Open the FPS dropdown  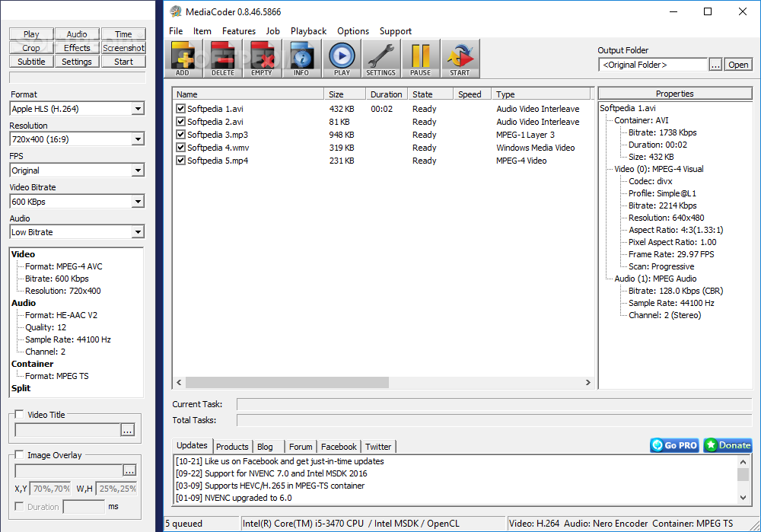click(138, 170)
